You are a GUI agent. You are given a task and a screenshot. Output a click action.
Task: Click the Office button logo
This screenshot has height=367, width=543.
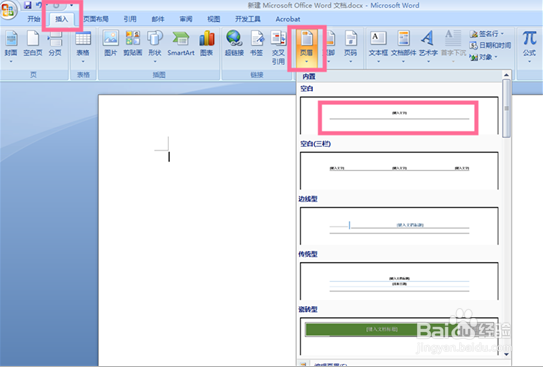click(8, 10)
